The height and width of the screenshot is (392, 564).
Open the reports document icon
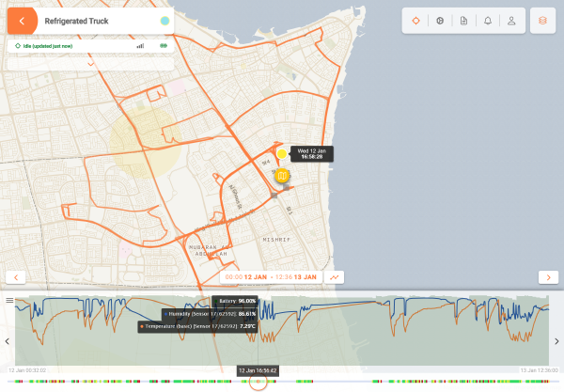[463, 21]
